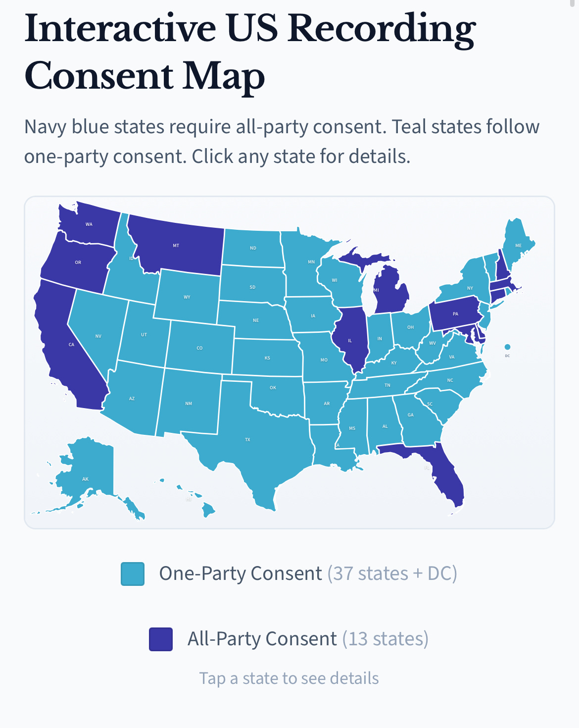Select Colorado on the map
The height and width of the screenshot is (728, 579).
(x=199, y=347)
